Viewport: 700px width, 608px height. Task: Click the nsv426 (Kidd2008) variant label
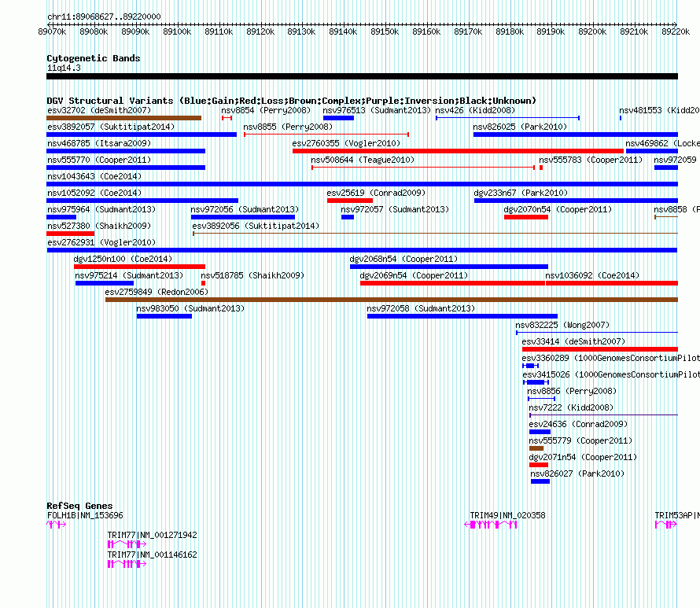475,110
